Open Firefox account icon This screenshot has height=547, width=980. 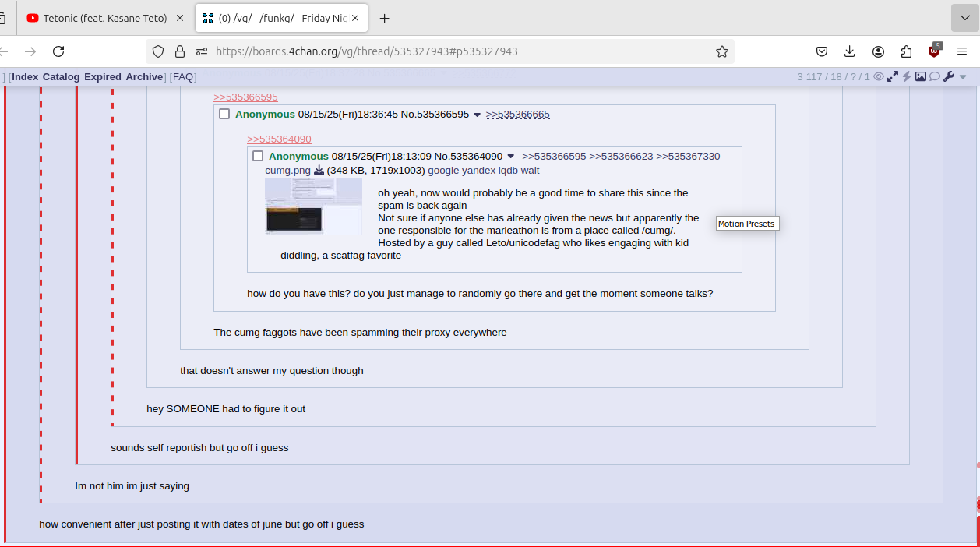pyautogui.click(x=878, y=51)
